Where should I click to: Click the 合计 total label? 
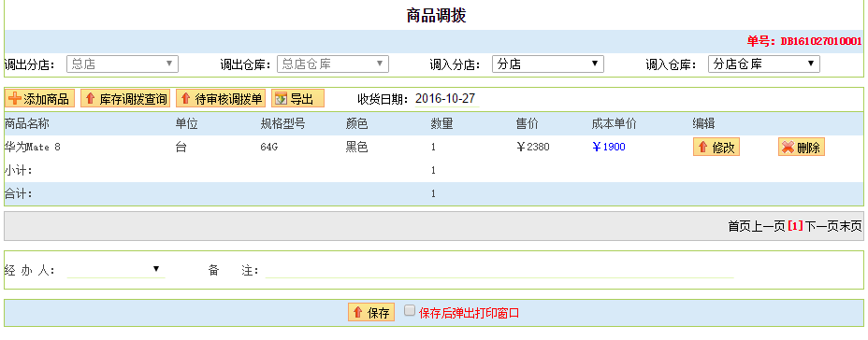pyautogui.click(x=19, y=194)
